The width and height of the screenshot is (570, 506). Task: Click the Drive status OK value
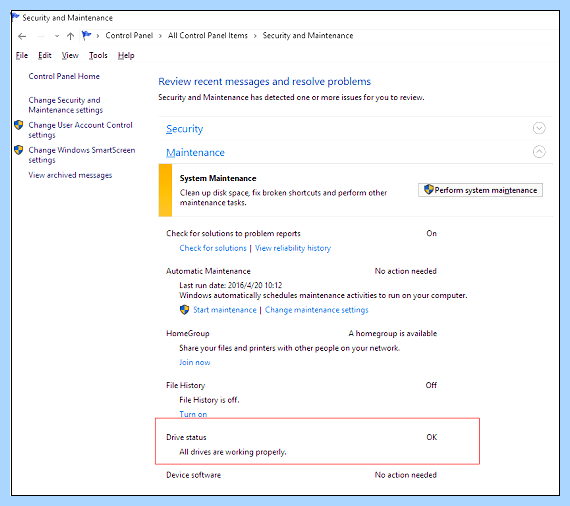tap(431, 437)
